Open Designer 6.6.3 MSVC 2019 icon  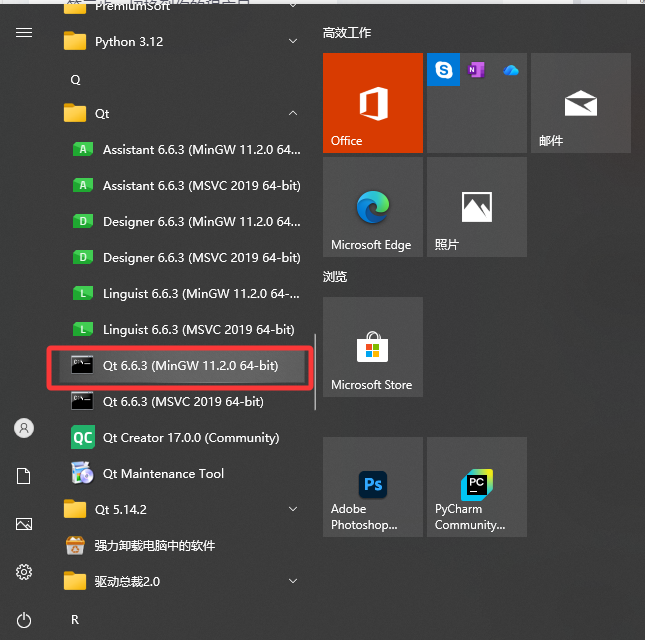pos(83,257)
